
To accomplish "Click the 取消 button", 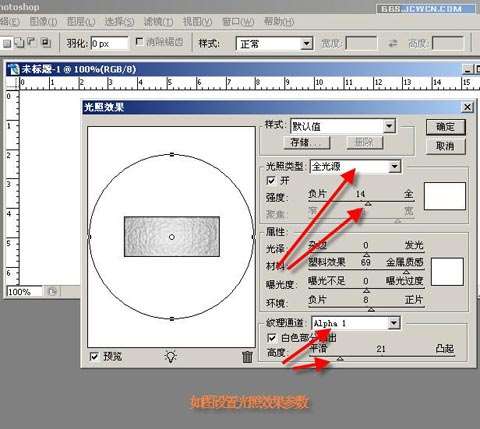I will (445, 146).
